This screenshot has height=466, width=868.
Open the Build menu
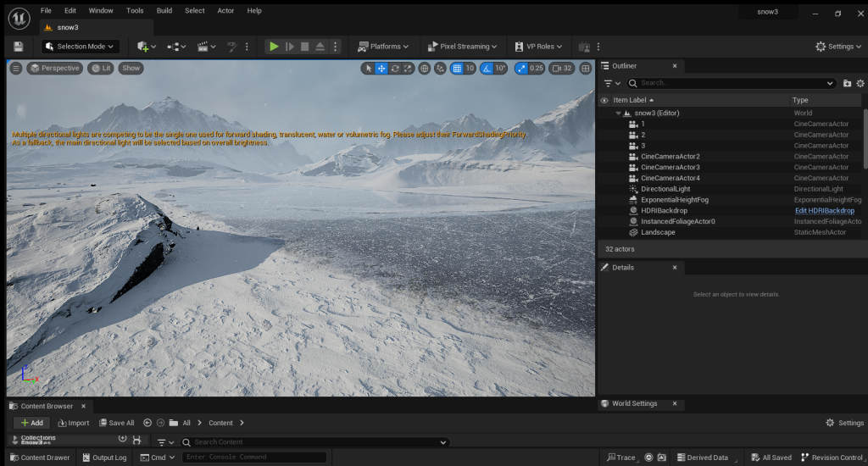[x=164, y=10]
